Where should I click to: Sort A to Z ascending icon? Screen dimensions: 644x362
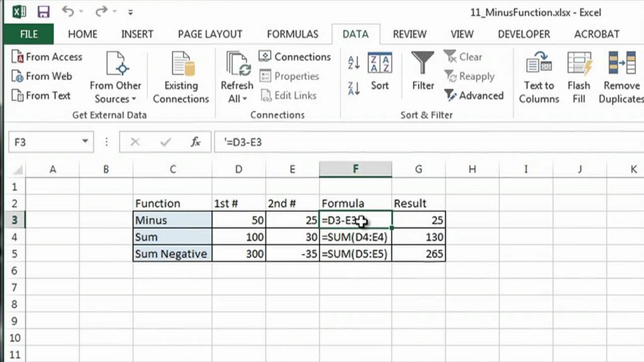[353, 62]
